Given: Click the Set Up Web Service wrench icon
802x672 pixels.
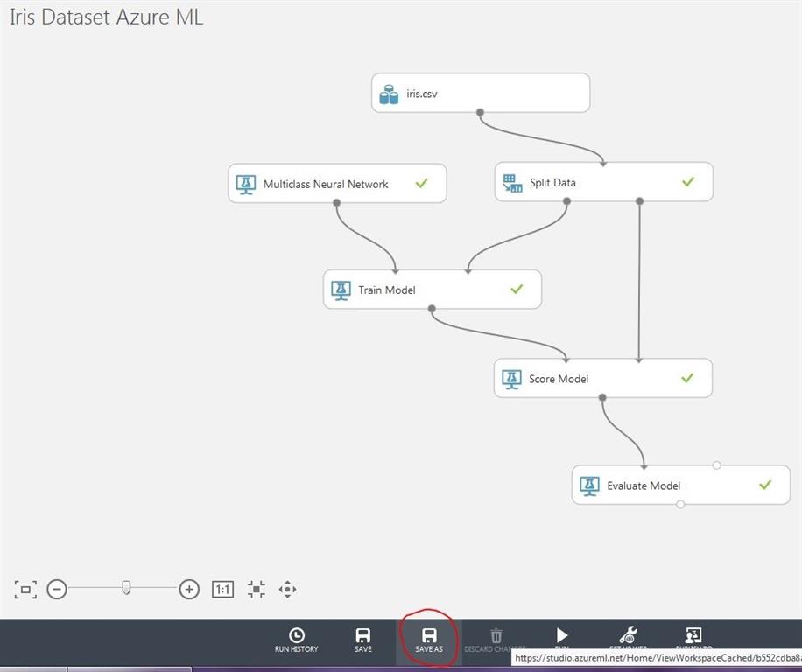Looking at the screenshot, I should click(x=628, y=634).
